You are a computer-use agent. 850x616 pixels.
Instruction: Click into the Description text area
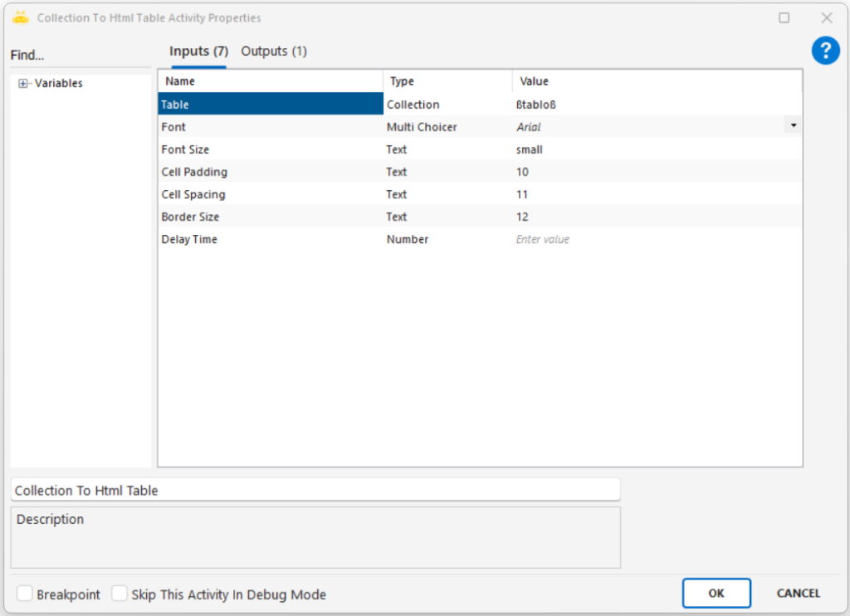point(315,538)
